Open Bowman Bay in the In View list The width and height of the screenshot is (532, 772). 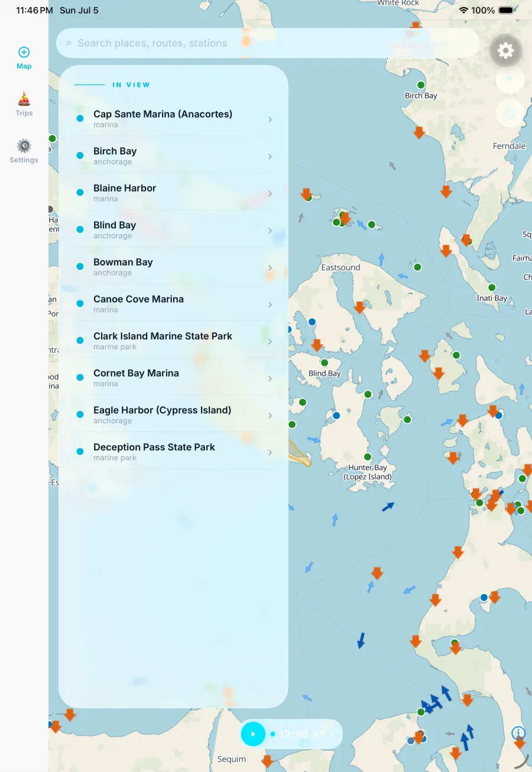[174, 267]
